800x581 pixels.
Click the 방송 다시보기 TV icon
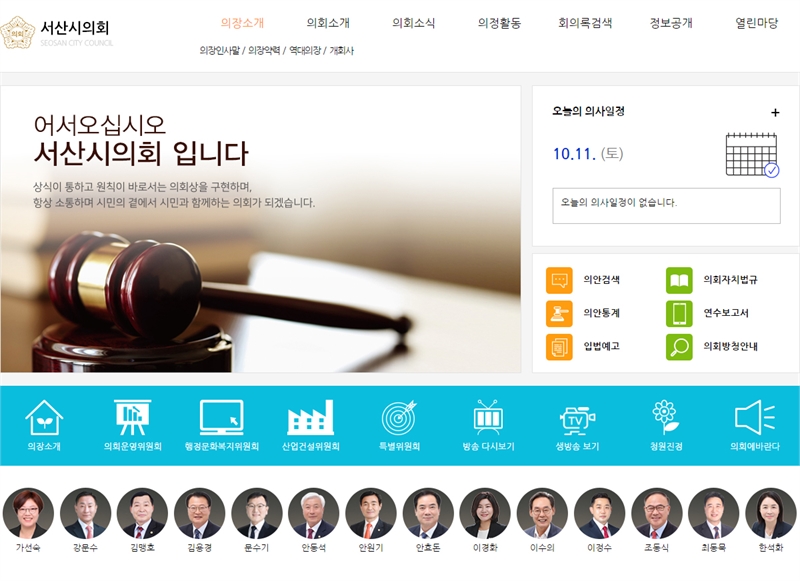coord(488,417)
